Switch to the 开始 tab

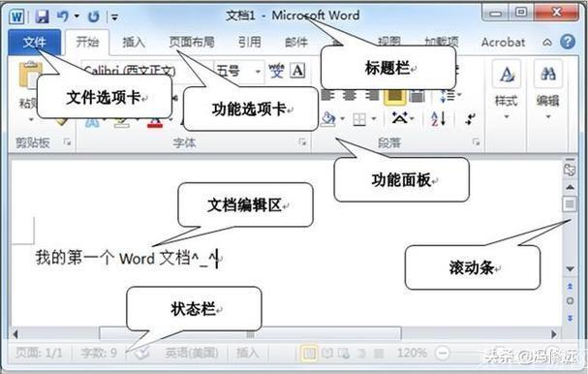click(x=87, y=42)
